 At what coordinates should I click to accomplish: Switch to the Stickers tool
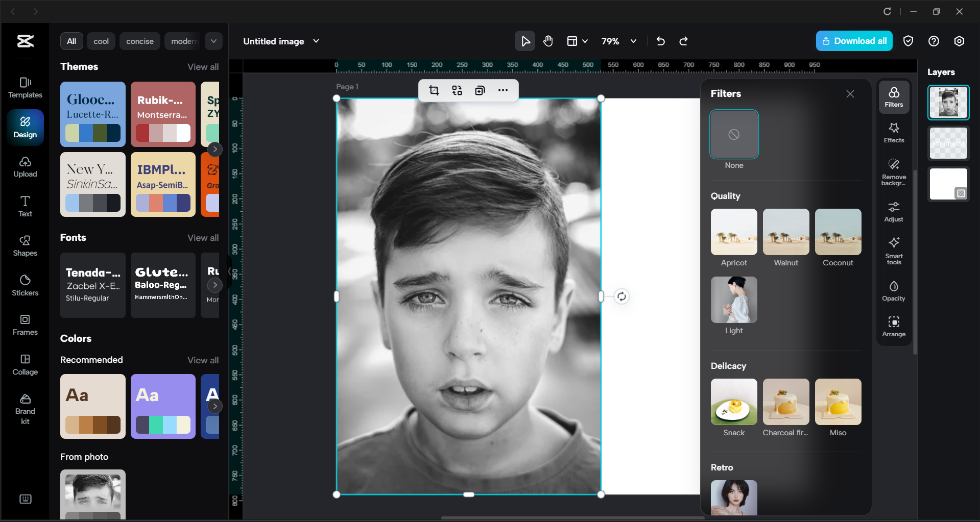(x=25, y=285)
